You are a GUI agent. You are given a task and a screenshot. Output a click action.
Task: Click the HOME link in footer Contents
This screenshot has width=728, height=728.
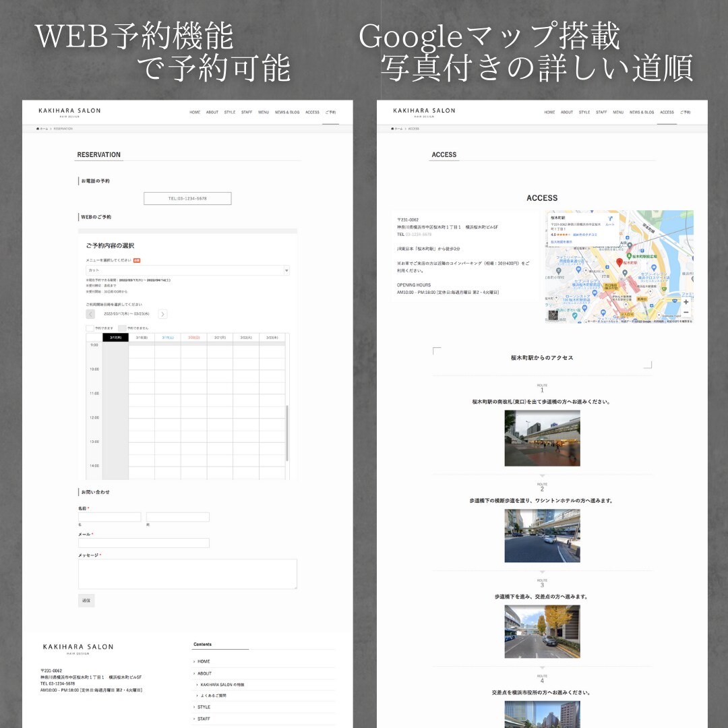coord(204,662)
